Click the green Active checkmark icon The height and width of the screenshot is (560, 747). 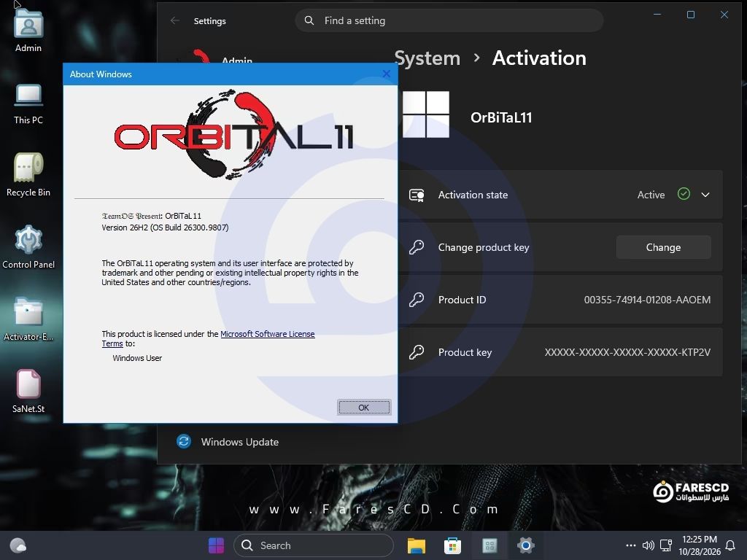pos(684,194)
